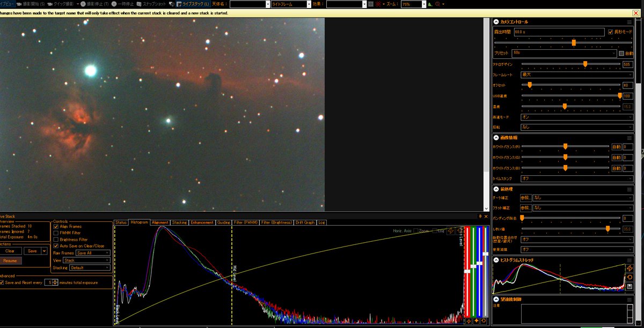This screenshot has height=328, width=644.
Task: Toggle Auto Save on Clear/Close checkbox
Action: [x=56, y=246]
